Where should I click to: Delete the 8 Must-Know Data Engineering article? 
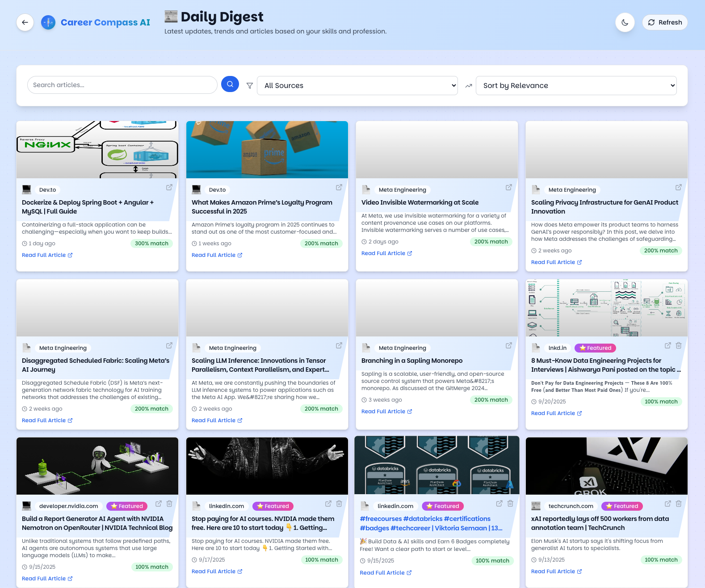coord(679,345)
